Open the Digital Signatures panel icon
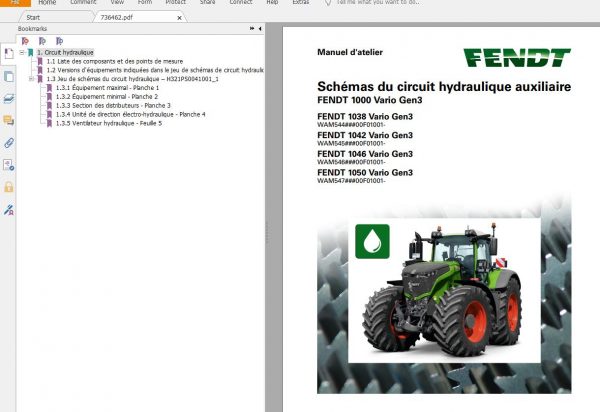Viewport: 600px width, 412px height. (x=8, y=165)
